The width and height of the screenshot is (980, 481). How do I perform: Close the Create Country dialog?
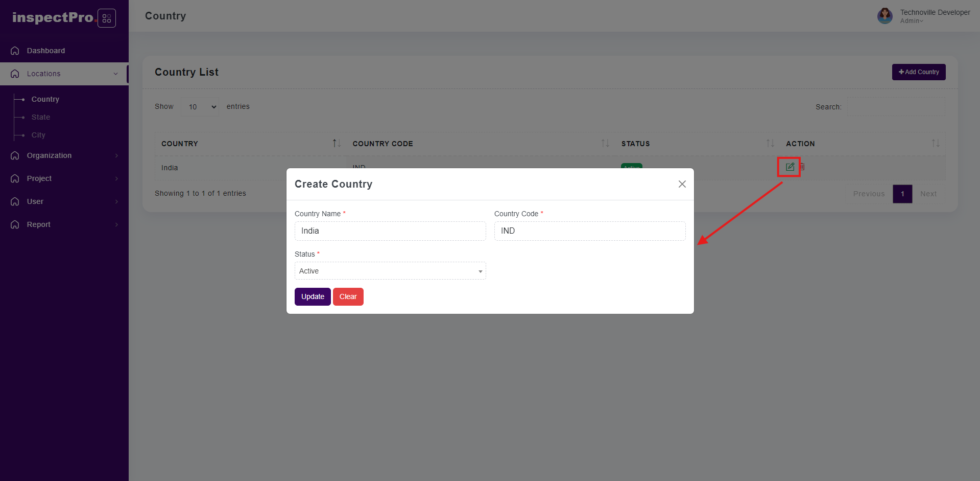(x=682, y=184)
